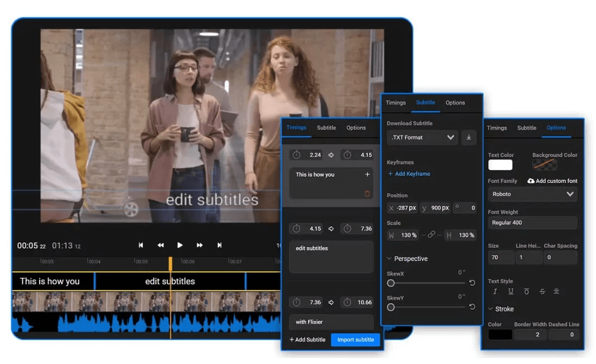Click the stopwatch icon beside start time 4.15
The image size is (596, 364).
[296, 228]
